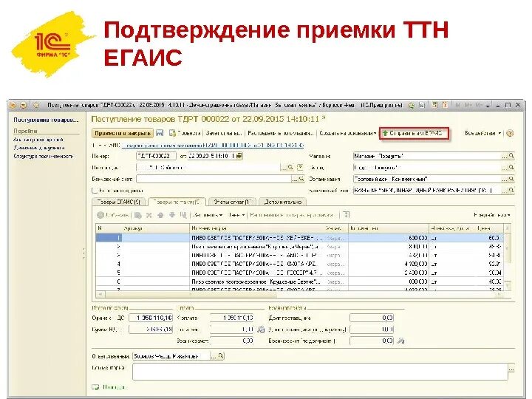This screenshot has height=399, width=532.
Task: Click into the Комментарий text field
Action: (x=320, y=372)
